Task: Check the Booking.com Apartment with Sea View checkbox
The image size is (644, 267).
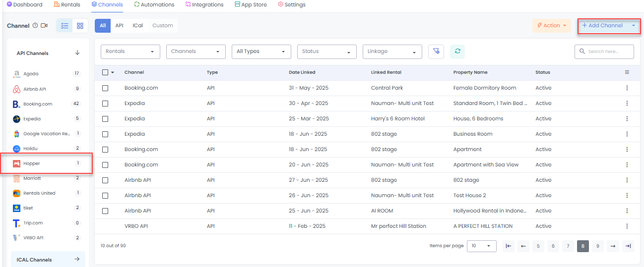Action: (105, 165)
